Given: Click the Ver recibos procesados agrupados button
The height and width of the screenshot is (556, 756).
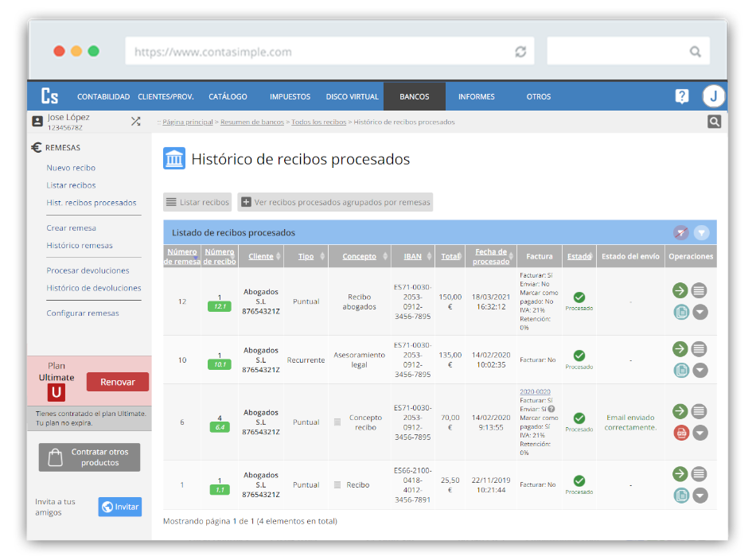Looking at the screenshot, I should coord(335,202).
